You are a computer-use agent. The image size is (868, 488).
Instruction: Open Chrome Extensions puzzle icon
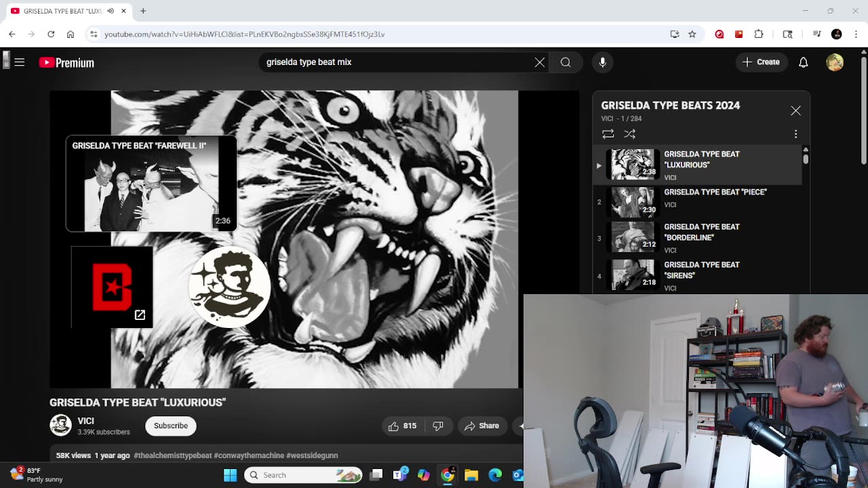point(759,34)
